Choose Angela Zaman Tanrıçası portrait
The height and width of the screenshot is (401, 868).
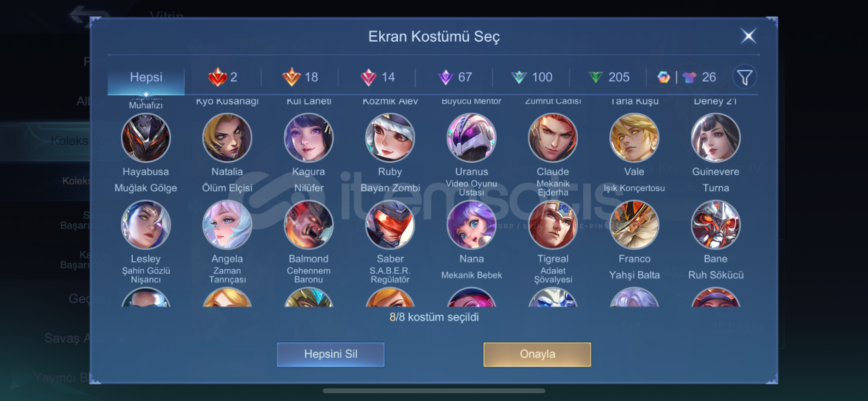tap(227, 225)
